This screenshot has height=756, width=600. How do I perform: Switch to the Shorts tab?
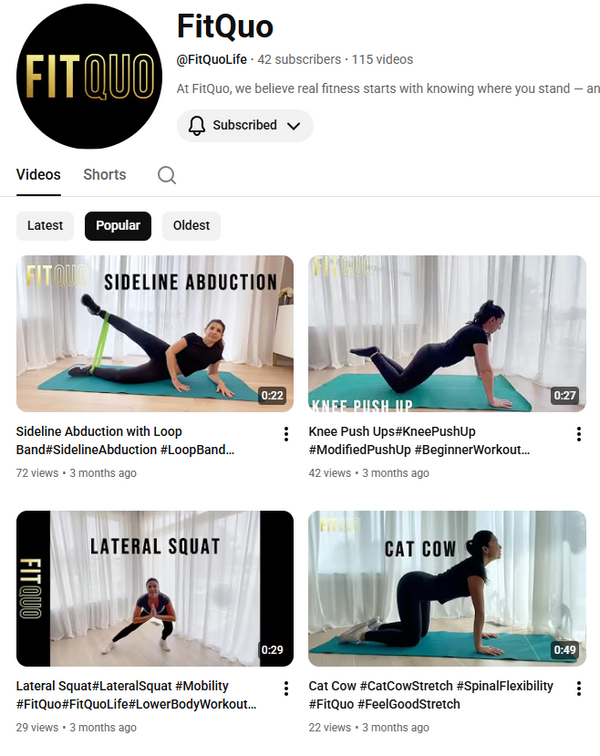point(105,175)
